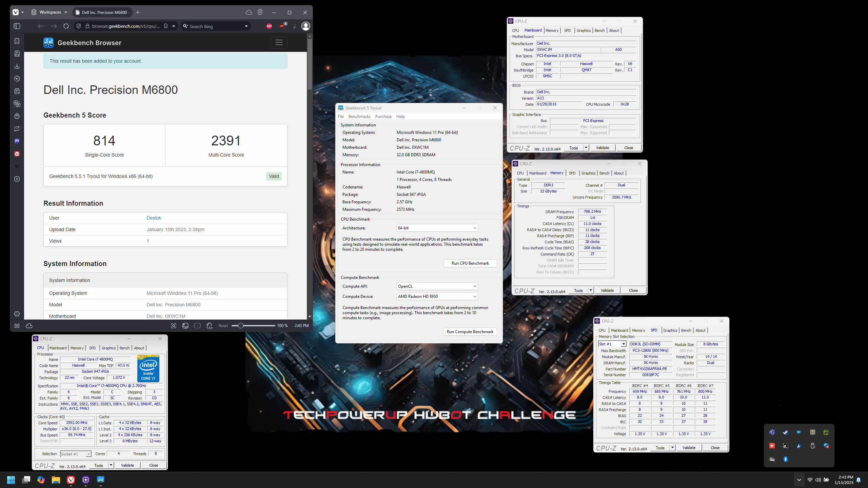Image resolution: width=868 pixels, height=488 pixels.
Task: Open File Explorer from the taskbar
Action: click(x=56, y=480)
